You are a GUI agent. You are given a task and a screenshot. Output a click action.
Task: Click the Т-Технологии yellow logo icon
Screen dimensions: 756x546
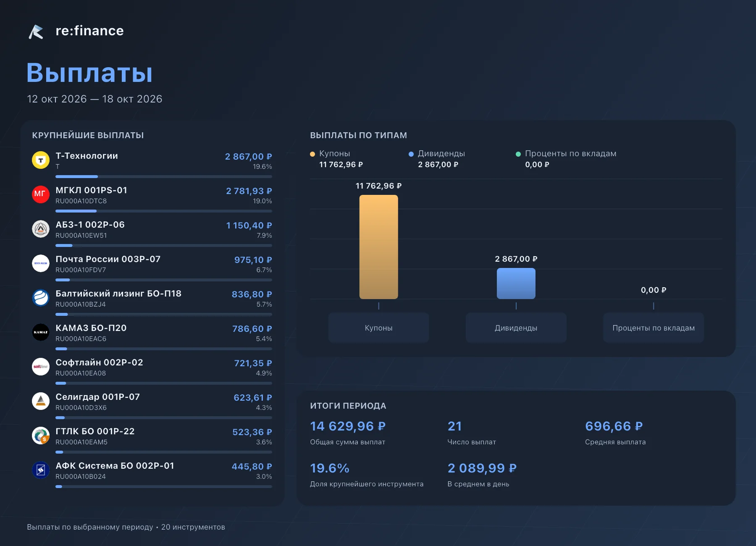coord(41,160)
